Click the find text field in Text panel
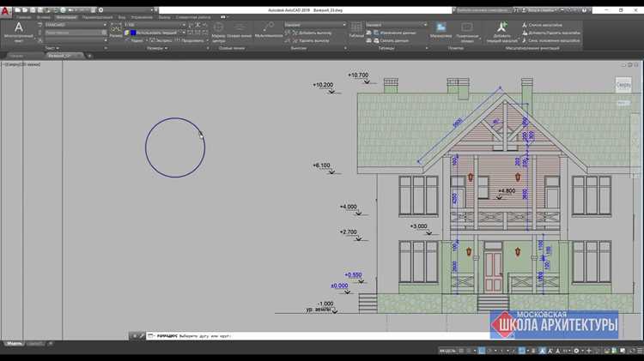The height and width of the screenshot is (361, 644). click(76, 33)
